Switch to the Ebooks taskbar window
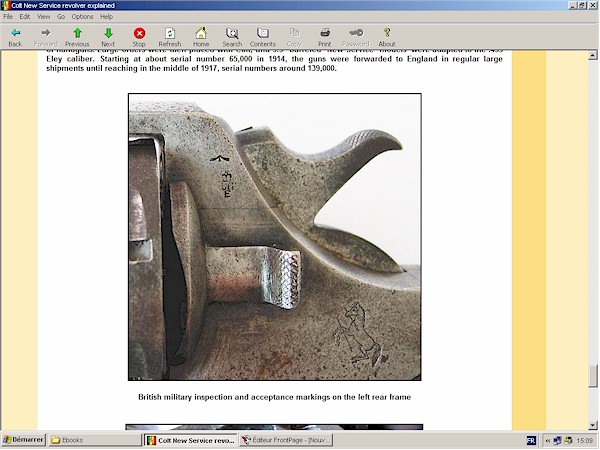600x450 pixels. [x=95, y=440]
